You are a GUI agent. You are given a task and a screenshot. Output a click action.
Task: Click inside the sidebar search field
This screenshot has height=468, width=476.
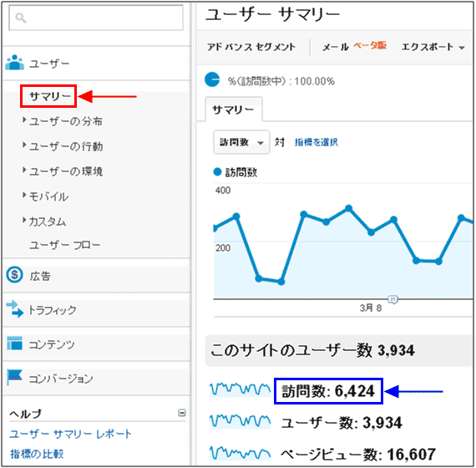coord(96,18)
